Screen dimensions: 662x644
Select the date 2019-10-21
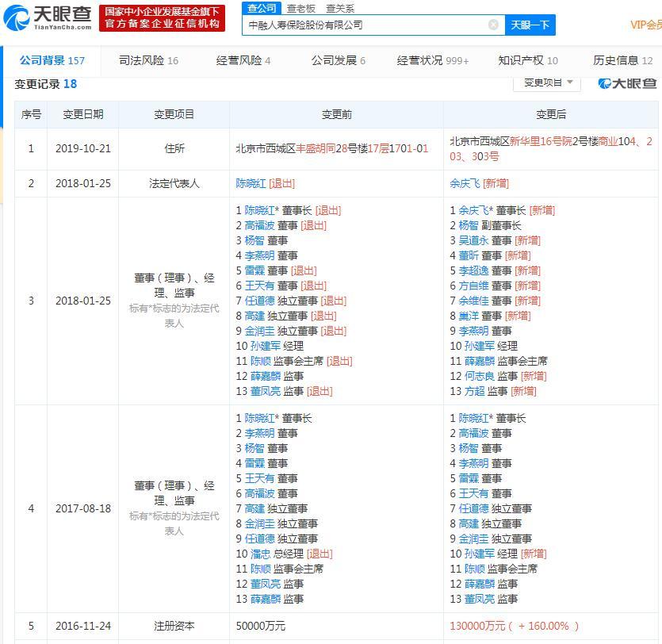click(x=82, y=148)
